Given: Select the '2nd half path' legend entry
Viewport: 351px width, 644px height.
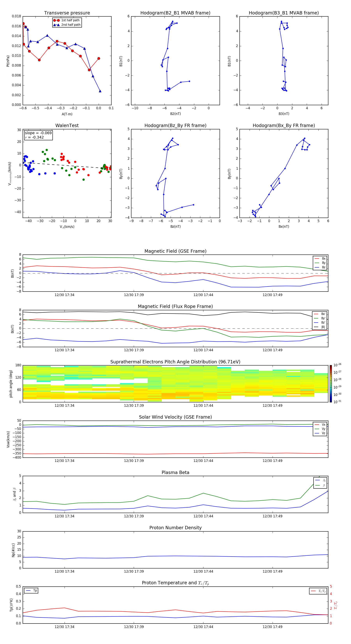Looking at the screenshot, I should (67, 25).
